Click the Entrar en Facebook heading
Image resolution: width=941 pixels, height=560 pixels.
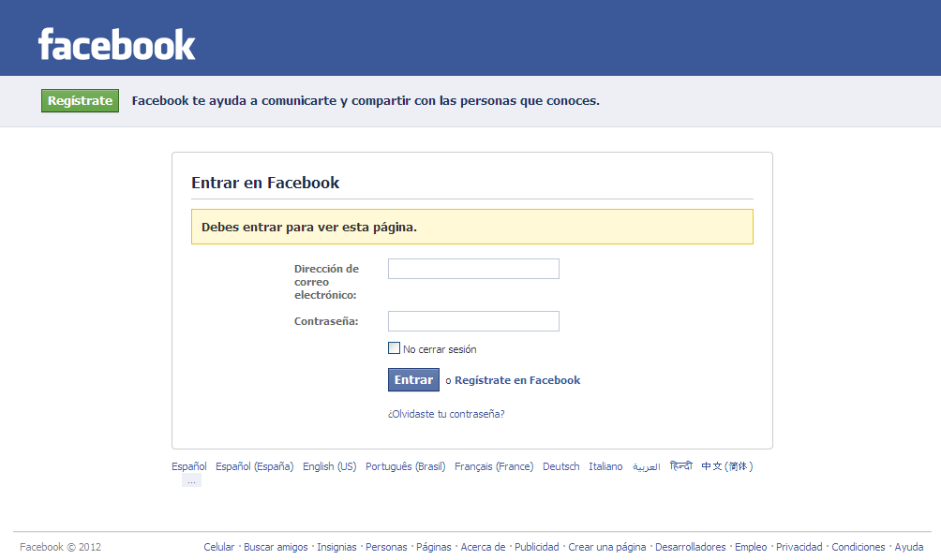(265, 183)
